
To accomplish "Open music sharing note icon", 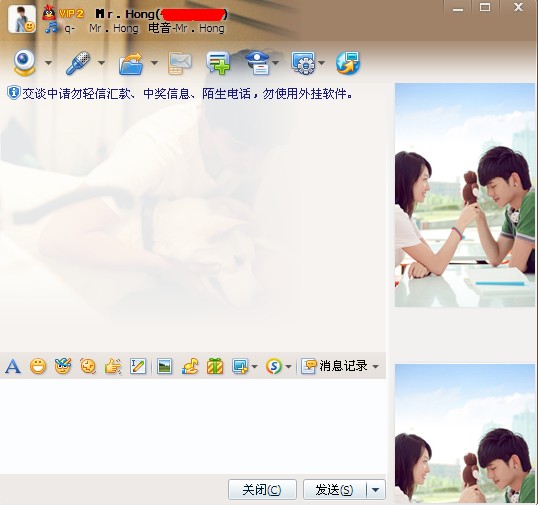I will coord(190,366).
